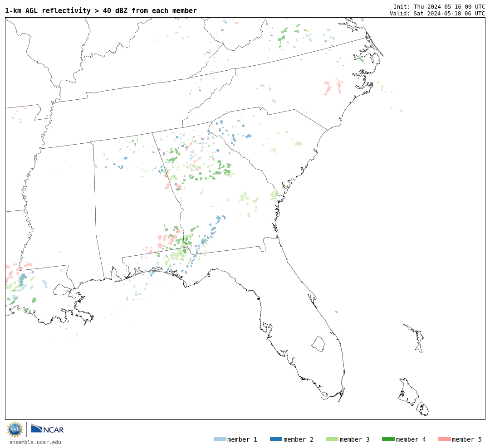Select the 'member 2' legend label
The image size is (490, 448).
click(299, 439)
